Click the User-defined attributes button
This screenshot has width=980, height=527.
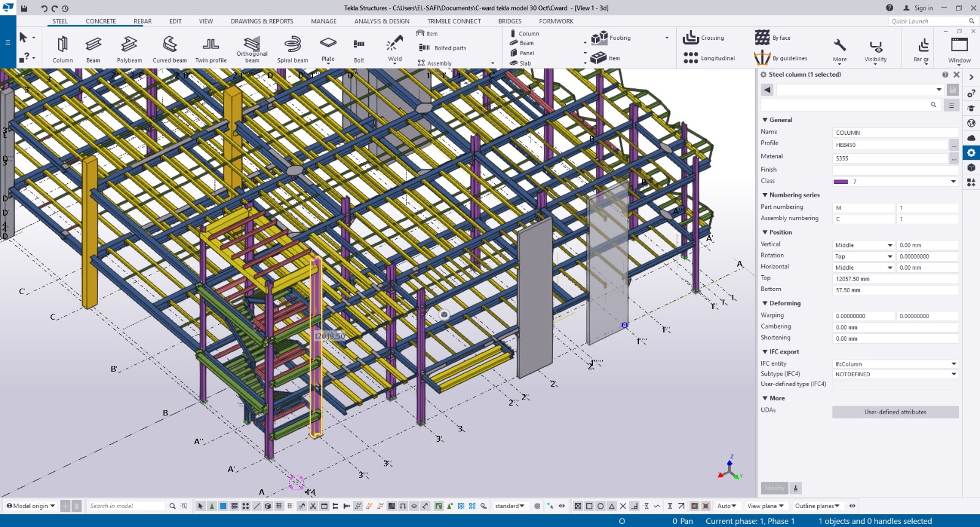click(895, 412)
